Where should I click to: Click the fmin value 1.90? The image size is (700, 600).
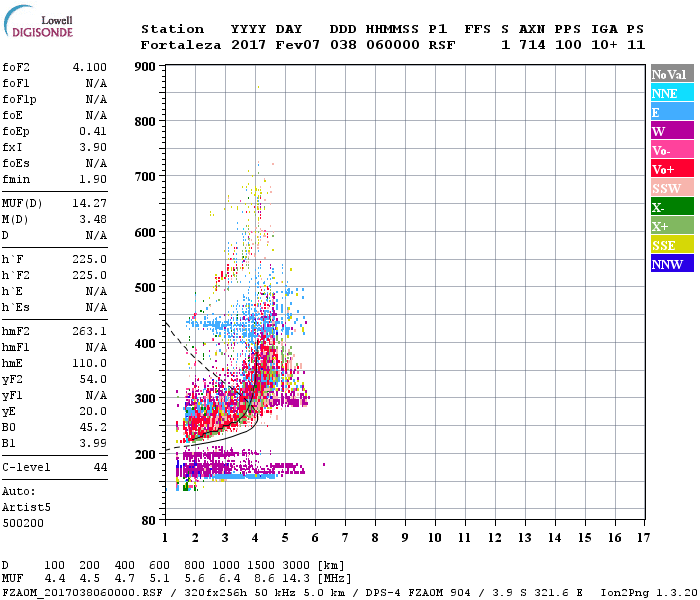click(93, 179)
